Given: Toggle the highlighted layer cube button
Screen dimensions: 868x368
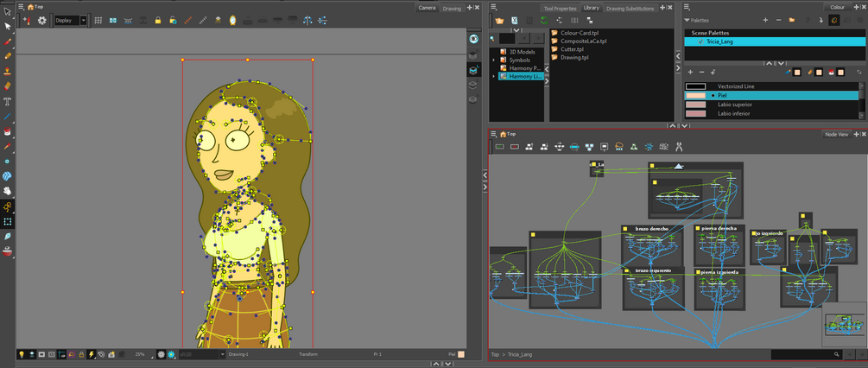Looking at the screenshot, I should pyautogui.click(x=473, y=70).
